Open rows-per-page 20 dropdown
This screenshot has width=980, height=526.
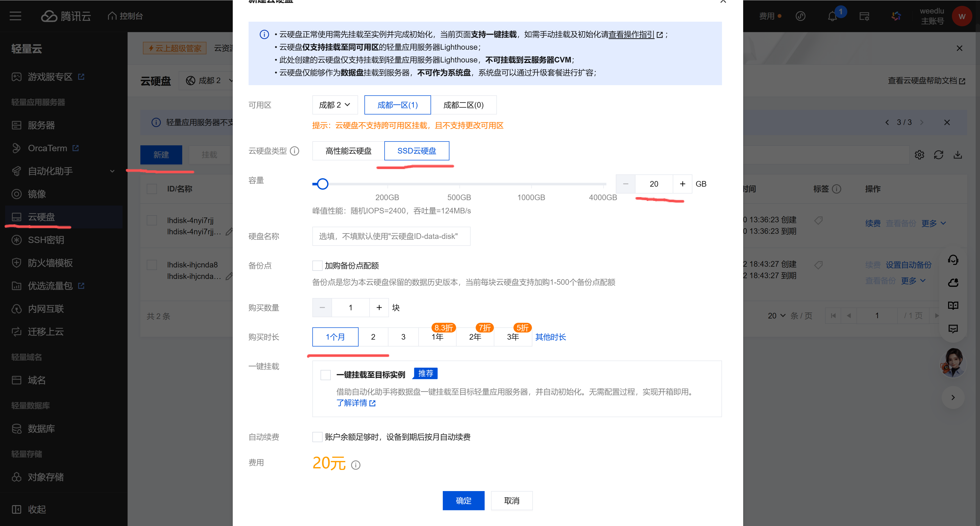776,316
